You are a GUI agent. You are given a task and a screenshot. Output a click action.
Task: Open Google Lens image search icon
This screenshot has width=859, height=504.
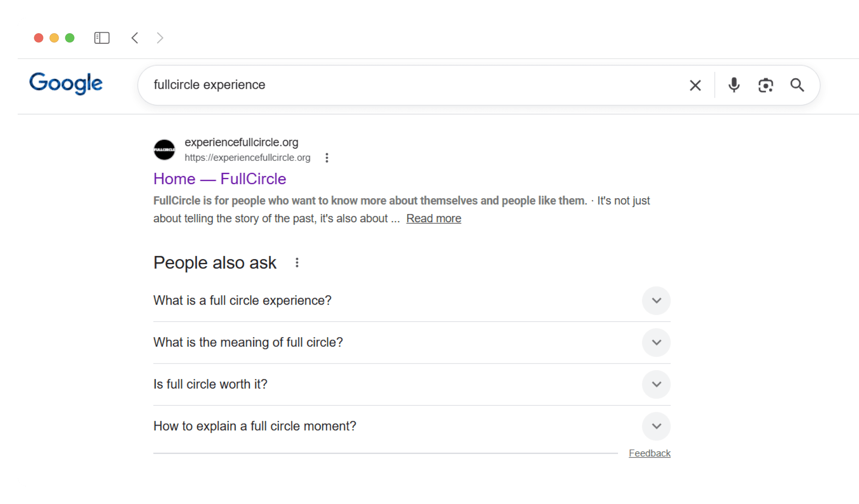point(765,85)
